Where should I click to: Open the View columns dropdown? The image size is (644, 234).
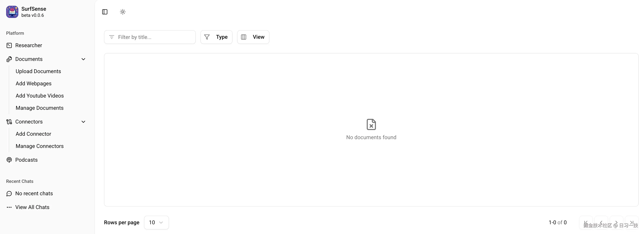[x=253, y=37]
